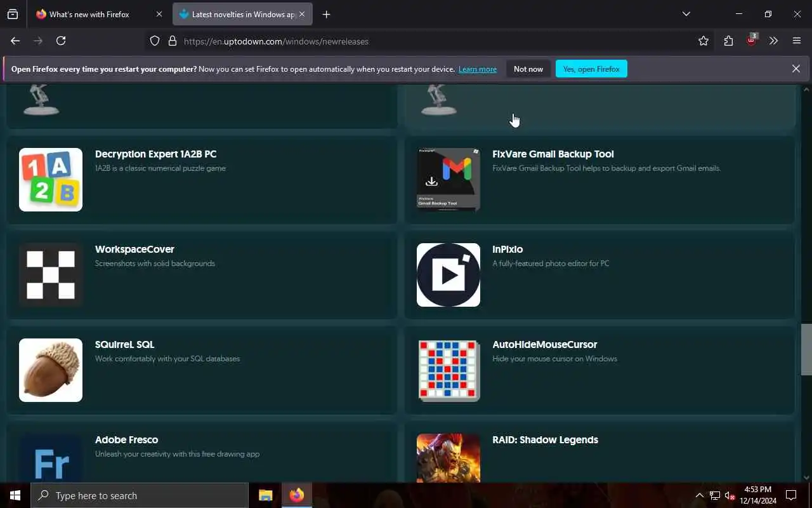This screenshot has width=812, height=508.
Task: Bookmark this page with the star icon
Action: (x=704, y=41)
